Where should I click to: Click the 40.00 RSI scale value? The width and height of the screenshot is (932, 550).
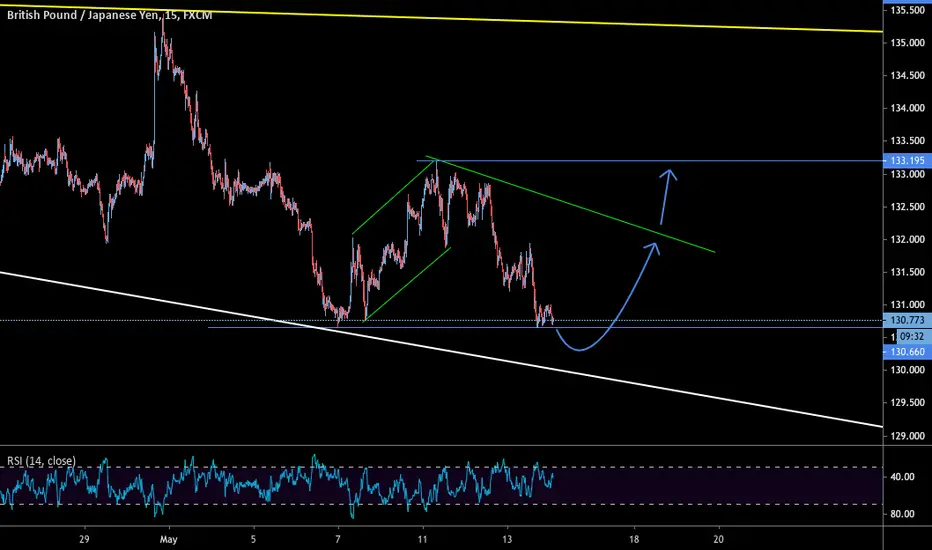click(903, 477)
